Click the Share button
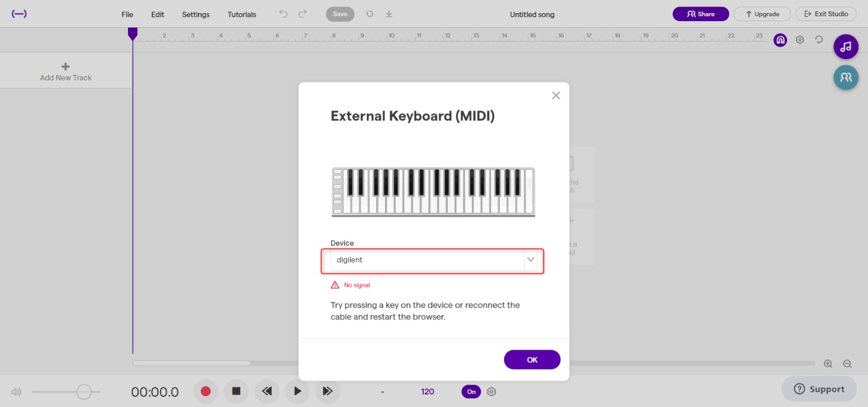Viewport: 868px width, 407px height. [x=701, y=14]
